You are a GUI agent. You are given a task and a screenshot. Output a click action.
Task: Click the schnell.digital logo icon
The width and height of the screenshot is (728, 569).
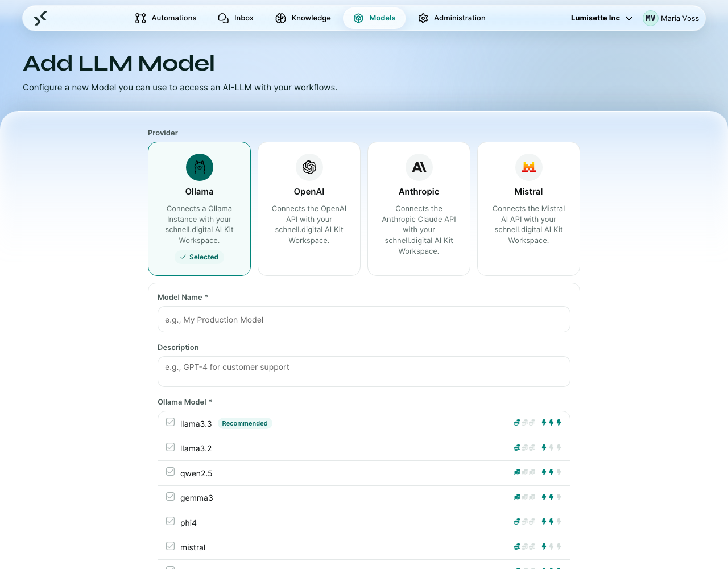40,18
